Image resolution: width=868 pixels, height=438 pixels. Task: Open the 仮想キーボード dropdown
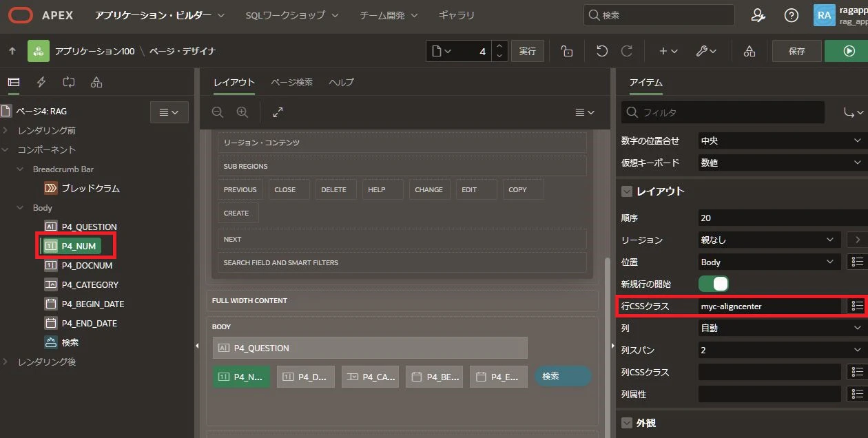[x=783, y=163]
